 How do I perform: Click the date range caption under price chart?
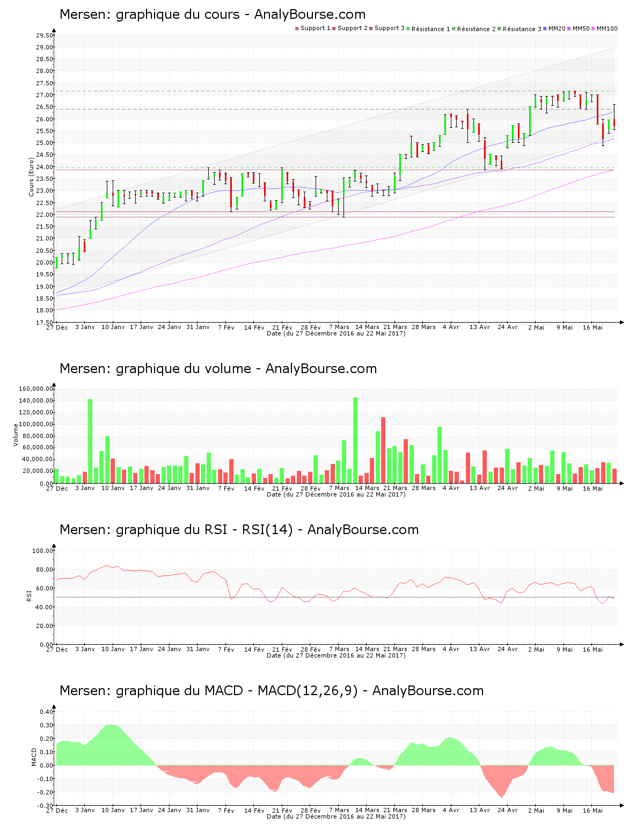[x=336, y=333]
